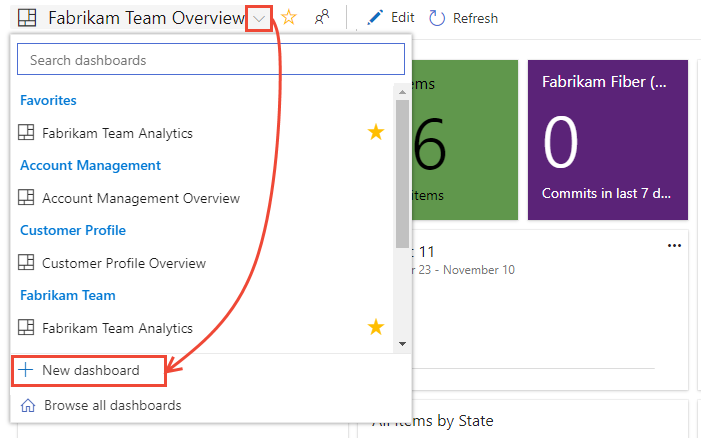The image size is (701, 438).
Task: Click the Fabrikam Team Overview title text
Action: [146, 18]
